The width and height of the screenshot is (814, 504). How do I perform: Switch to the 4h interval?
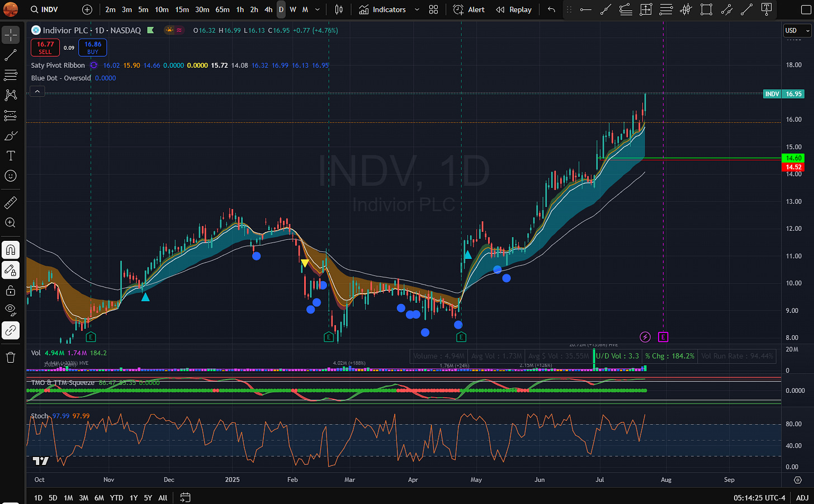click(x=268, y=9)
